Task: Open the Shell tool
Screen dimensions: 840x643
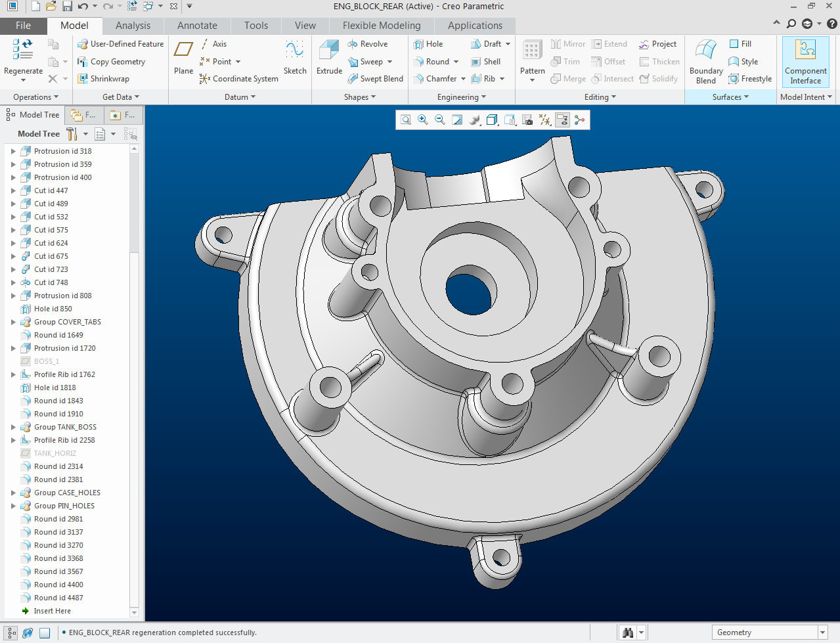Action: pos(486,62)
